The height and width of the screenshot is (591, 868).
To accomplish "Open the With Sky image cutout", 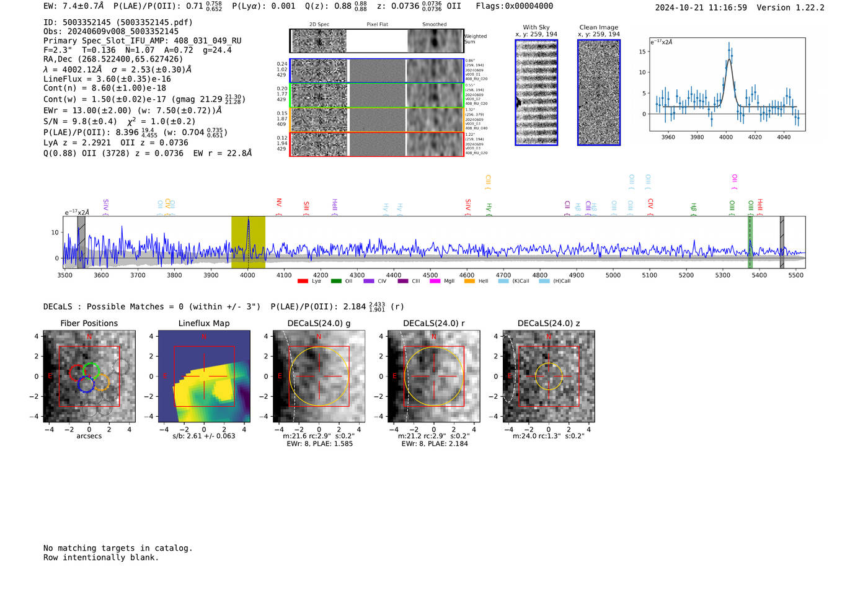I will [x=536, y=92].
